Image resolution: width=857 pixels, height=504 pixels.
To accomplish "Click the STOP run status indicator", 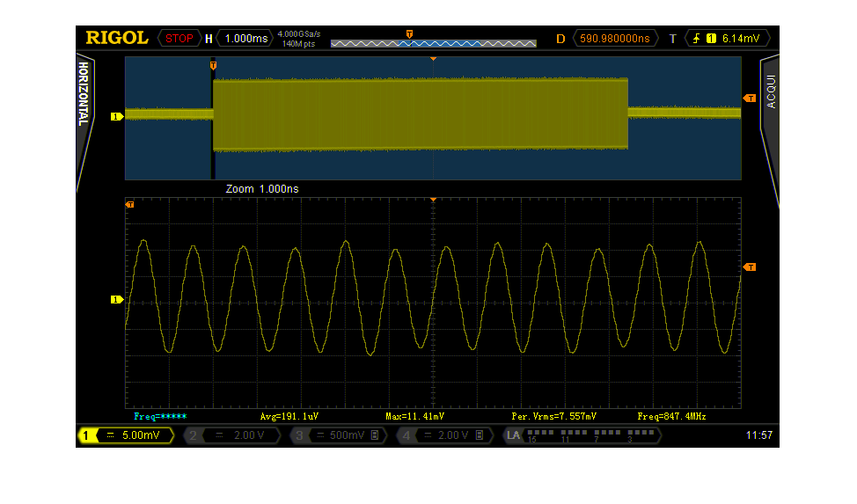I will pyautogui.click(x=179, y=39).
